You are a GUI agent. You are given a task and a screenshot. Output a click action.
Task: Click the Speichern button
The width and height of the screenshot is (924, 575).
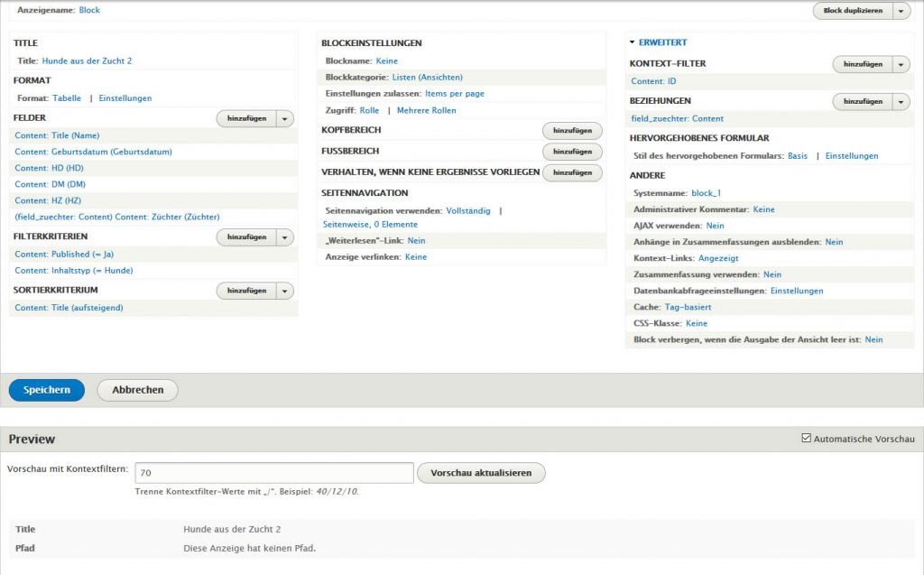47,390
